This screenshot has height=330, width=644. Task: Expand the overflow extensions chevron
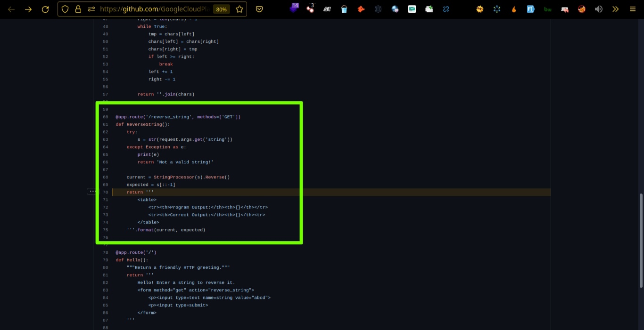click(x=615, y=9)
